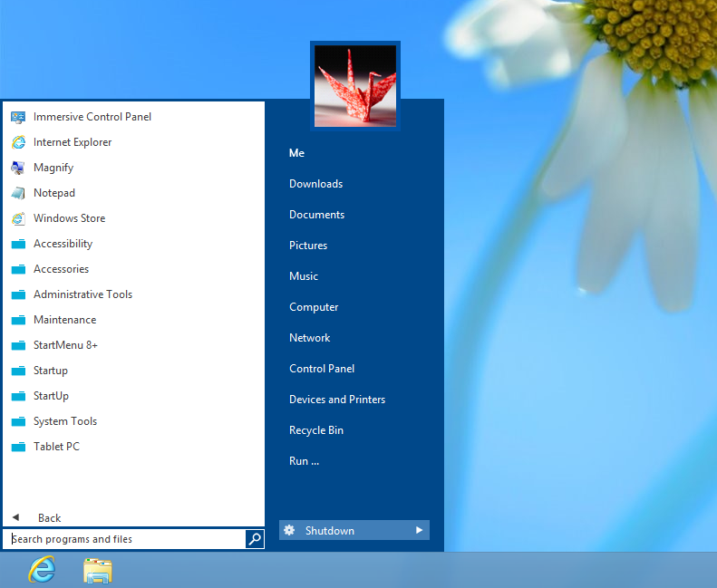Click the Notepad icon
Viewport: 717px width, 588px height.
click(x=18, y=193)
